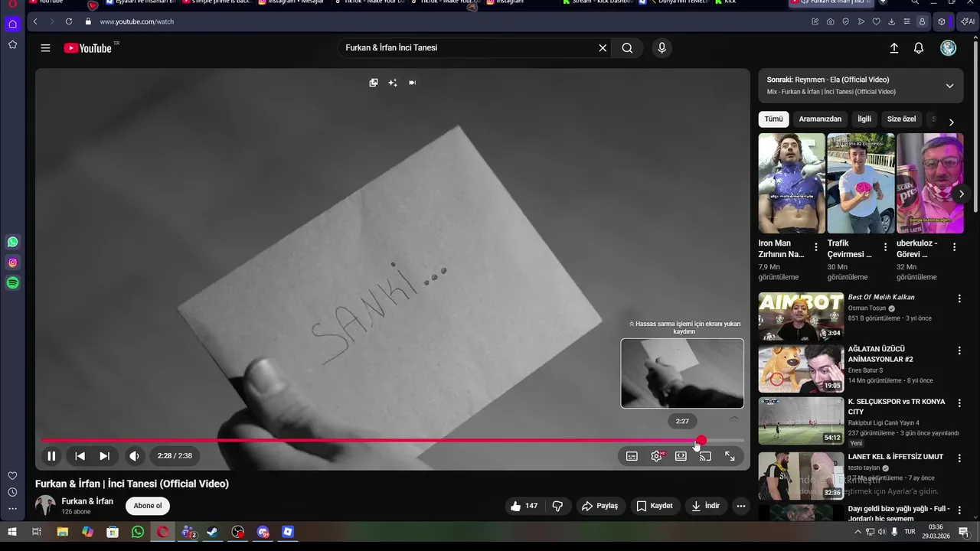Open options for AĞLATAN ÜZÜCÜ ANİMASYONLAR video
This screenshot has width=980, height=551.
[x=959, y=350]
